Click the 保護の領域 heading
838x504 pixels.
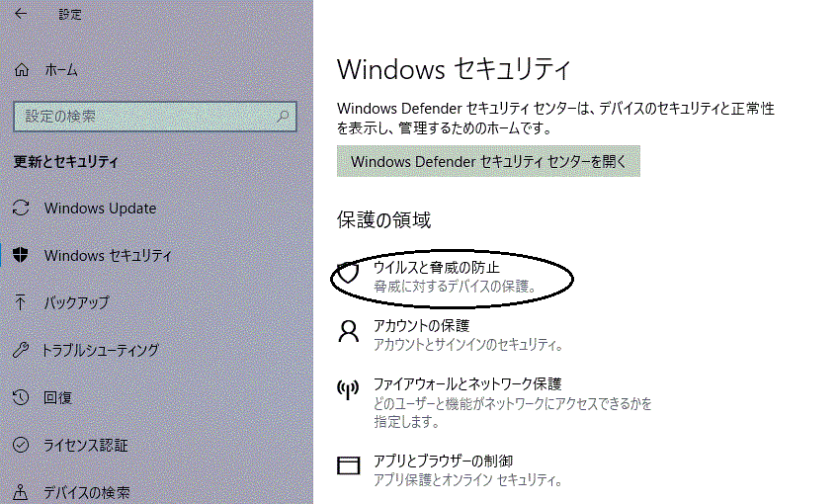pyautogui.click(x=383, y=219)
